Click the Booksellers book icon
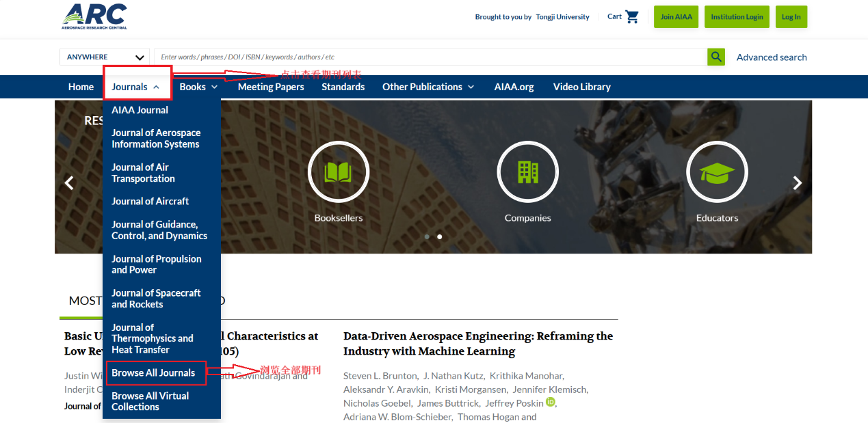Screen dimensions: 868x423 click(339, 172)
